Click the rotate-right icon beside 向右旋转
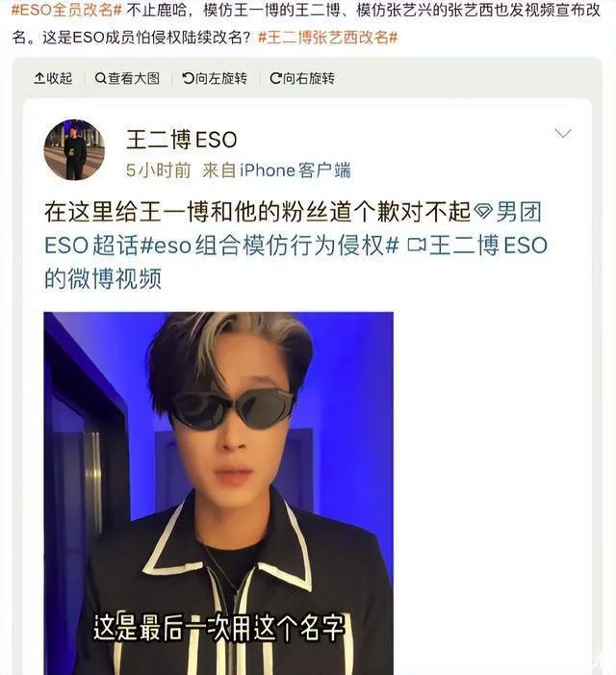This screenshot has height=675, width=616. click(275, 78)
